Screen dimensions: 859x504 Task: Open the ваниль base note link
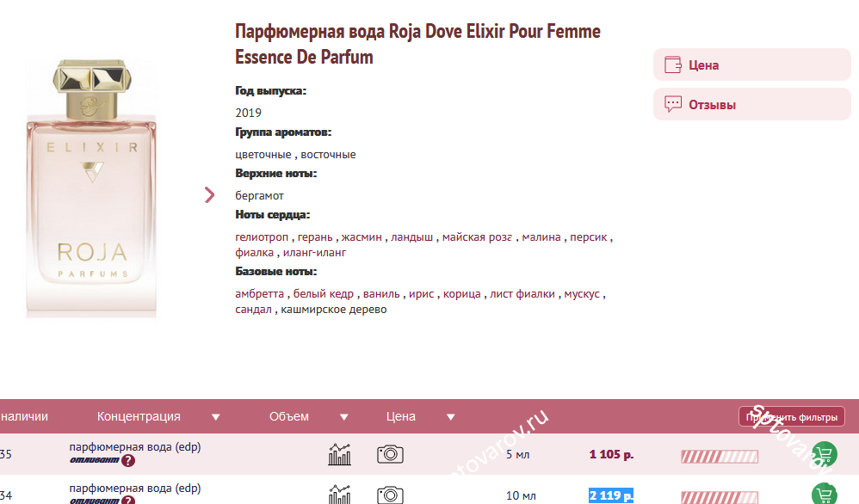(381, 294)
